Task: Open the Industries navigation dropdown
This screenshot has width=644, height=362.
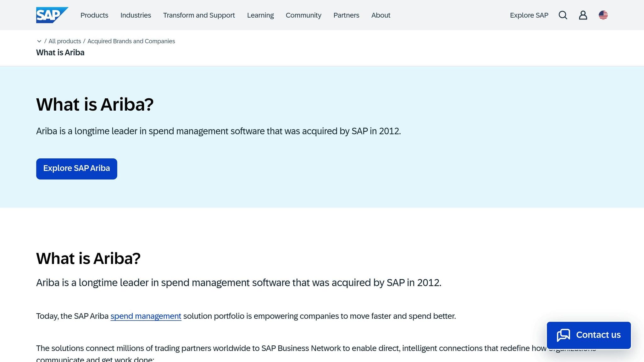Action: click(x=136, y=15)
